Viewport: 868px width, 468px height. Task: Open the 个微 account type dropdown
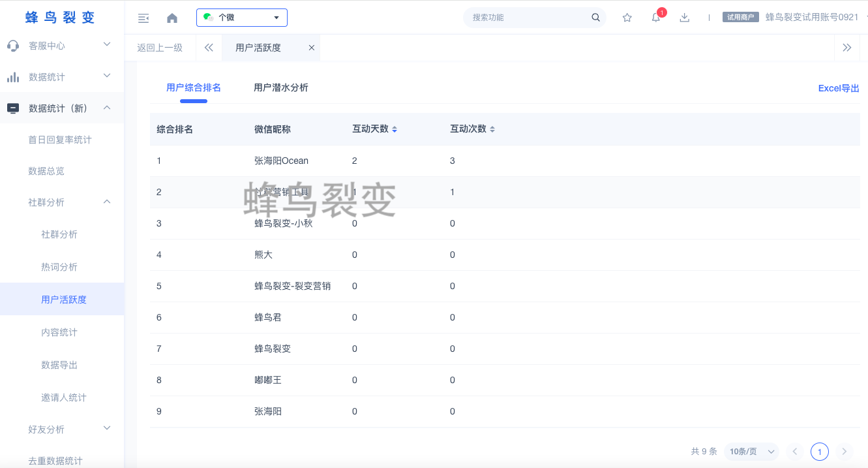241,18
